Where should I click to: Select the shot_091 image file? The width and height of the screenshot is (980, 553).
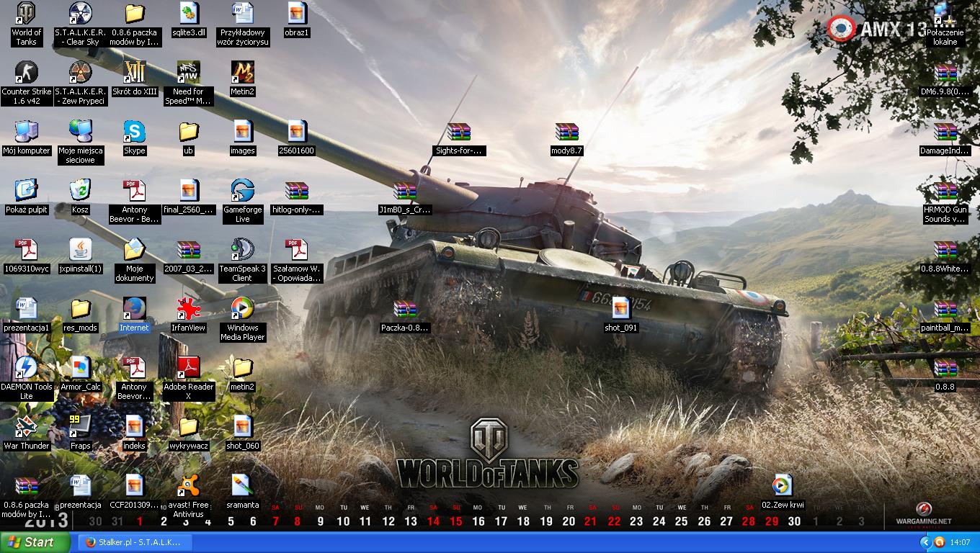click(621, 309)
